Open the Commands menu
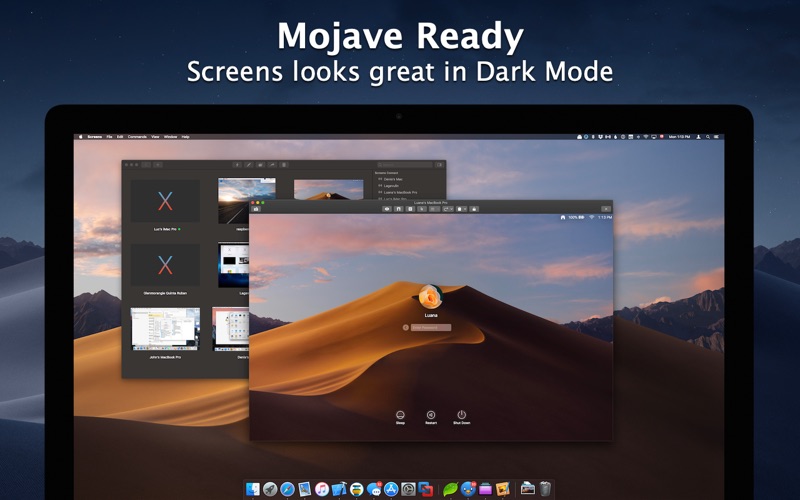 click(137, 137)
